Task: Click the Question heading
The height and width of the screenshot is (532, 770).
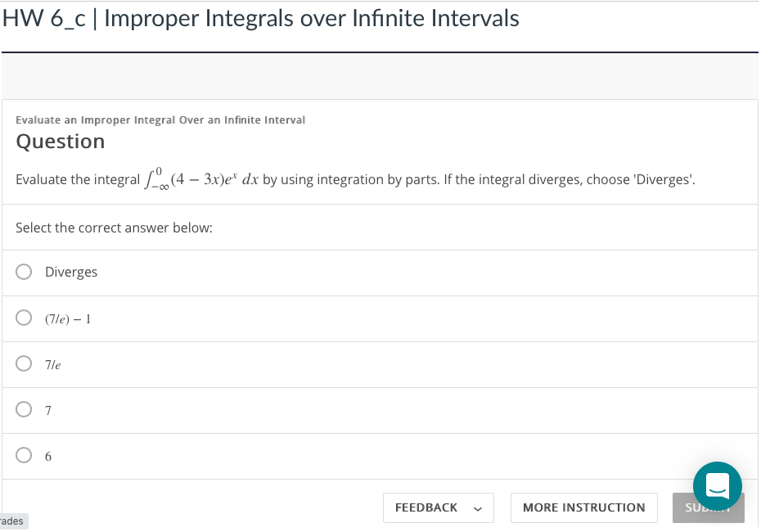Action: click(x=60, y=141)
